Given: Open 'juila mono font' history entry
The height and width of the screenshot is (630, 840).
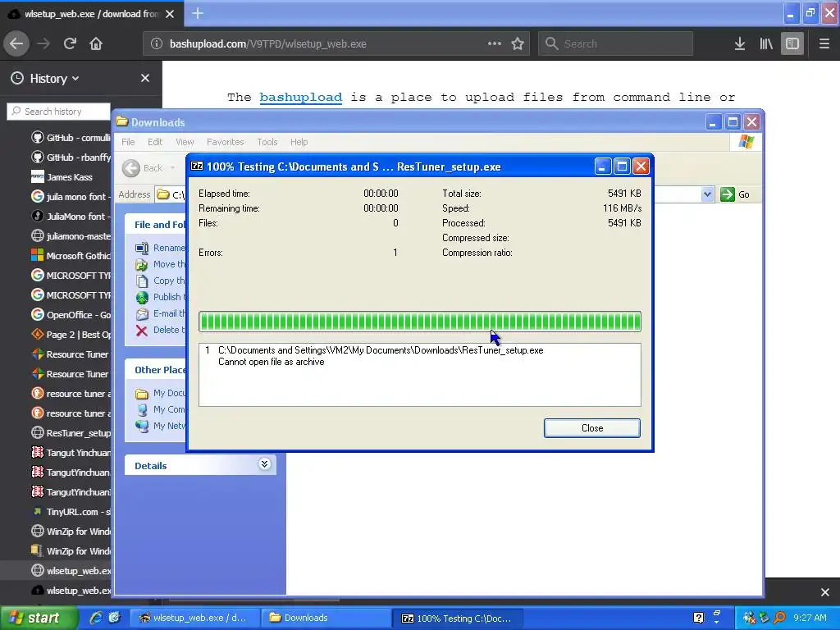Looking at the screenshot, I should pyautogui.click(x=71, y=197).
